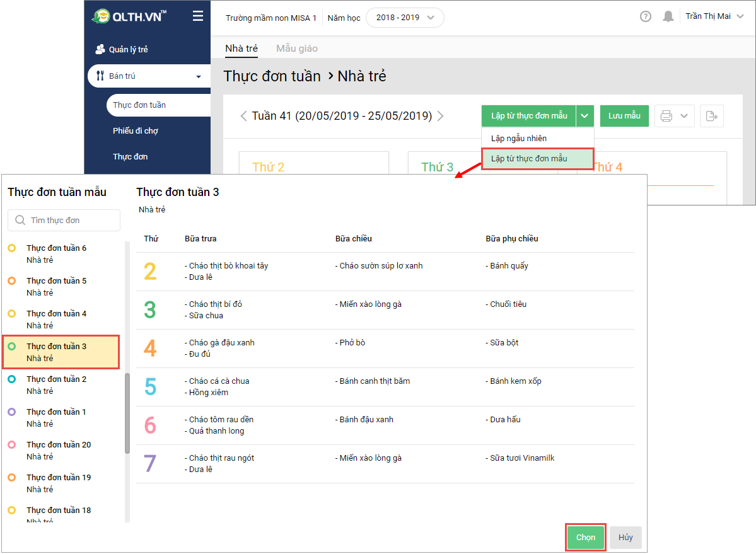This screenshot has height=554, width=756.
Task: Click the Tìm thực đơn search field
Action: (x=64, y=220)
